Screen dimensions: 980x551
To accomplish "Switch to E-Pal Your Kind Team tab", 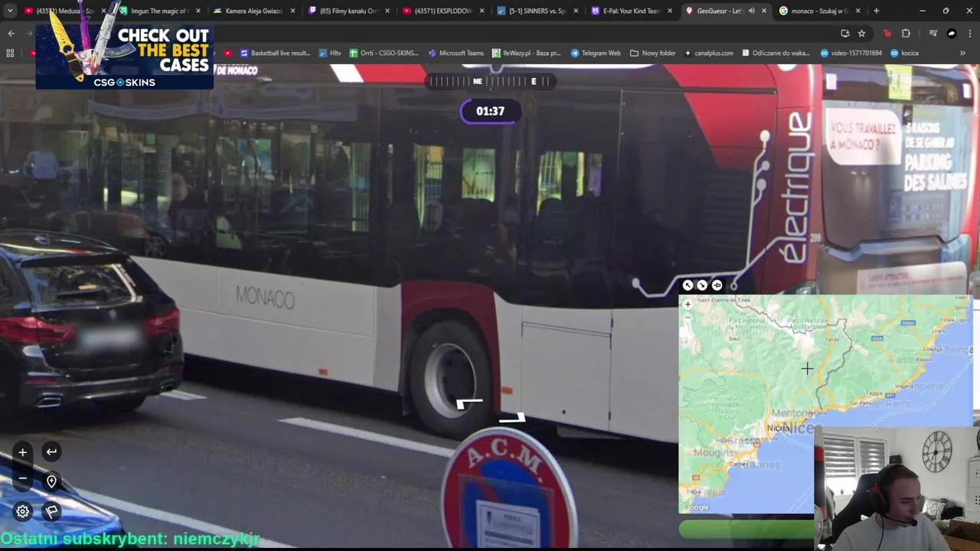I will pos(632,11).
